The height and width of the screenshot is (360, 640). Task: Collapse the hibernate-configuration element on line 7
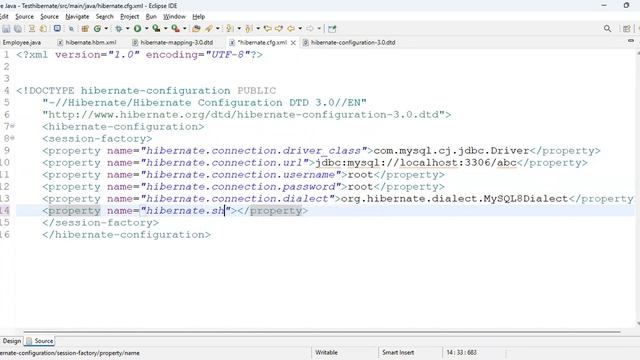(x=13, y=126)
